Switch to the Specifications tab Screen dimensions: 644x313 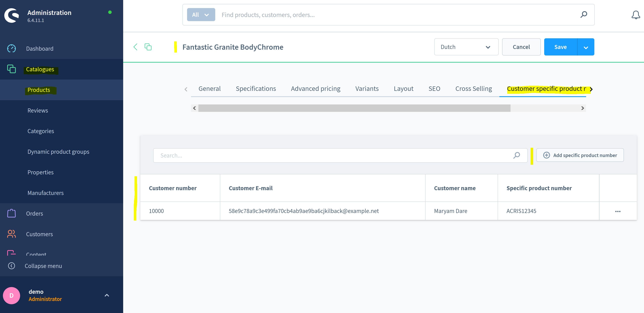pos(256,88)
